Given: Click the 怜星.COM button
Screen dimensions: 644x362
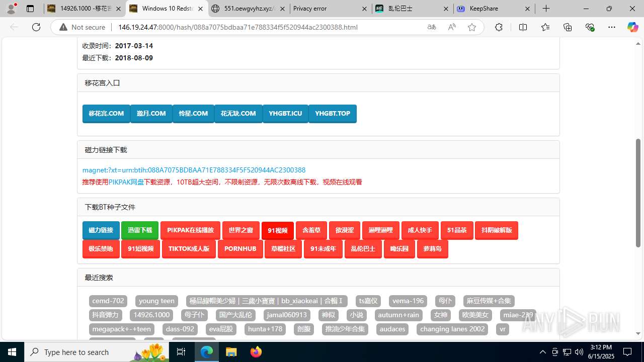Looking at the screenshot, I should (x=193, y=114).
